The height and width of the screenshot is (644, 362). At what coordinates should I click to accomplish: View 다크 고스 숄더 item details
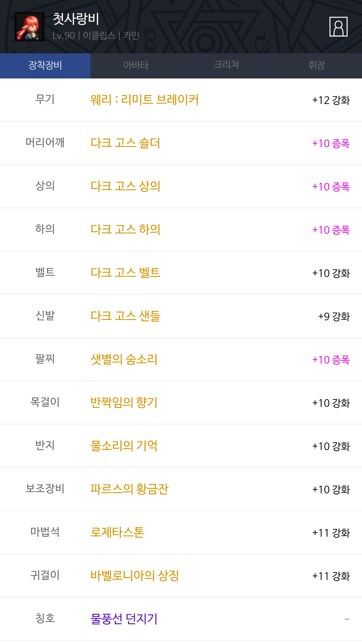(125, 143)
